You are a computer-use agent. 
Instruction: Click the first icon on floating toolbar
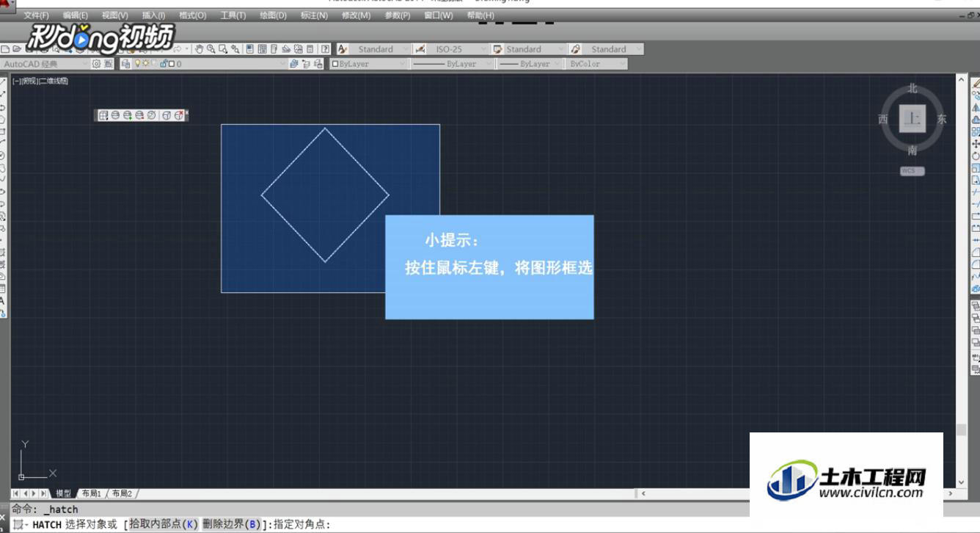(103, 115)
